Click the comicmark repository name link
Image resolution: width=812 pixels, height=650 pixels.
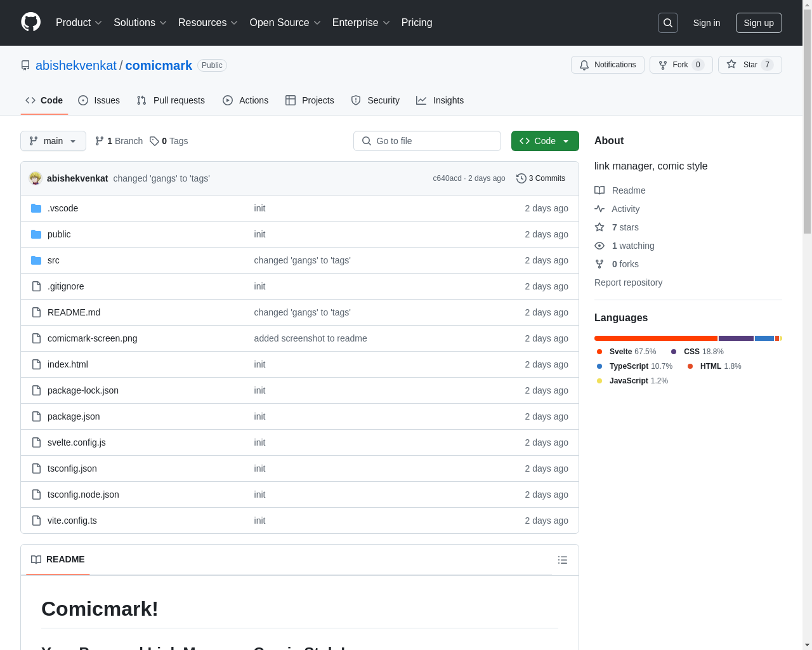pyautogui.click(x=159, y=65)
